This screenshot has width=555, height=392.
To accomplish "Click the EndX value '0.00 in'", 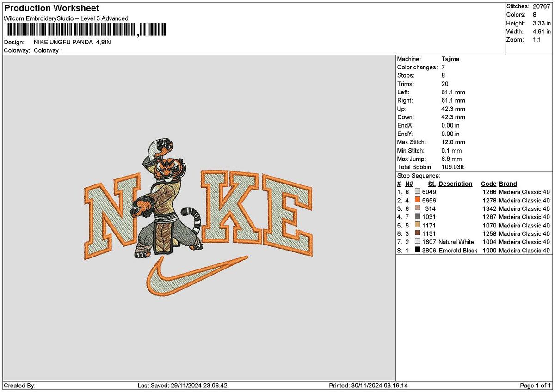I will pos(451,126).
